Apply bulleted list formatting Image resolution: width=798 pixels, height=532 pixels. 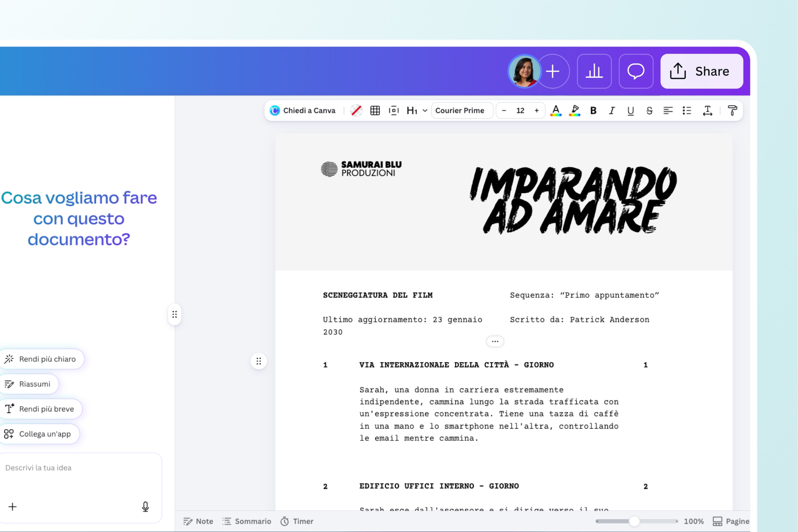tap(687, 111)
